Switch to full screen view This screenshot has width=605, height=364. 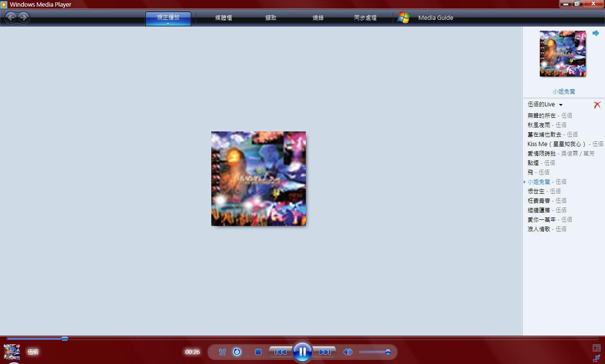click(x=596, y=348)
